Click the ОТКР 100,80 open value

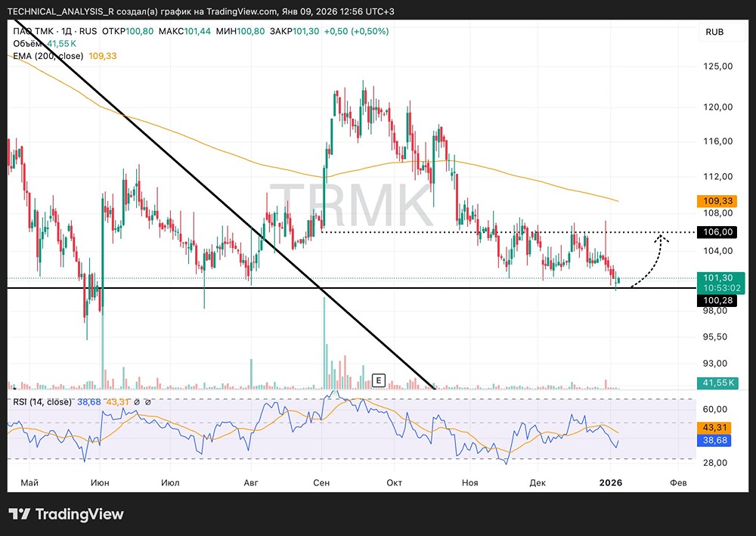(x=128, y=31)
